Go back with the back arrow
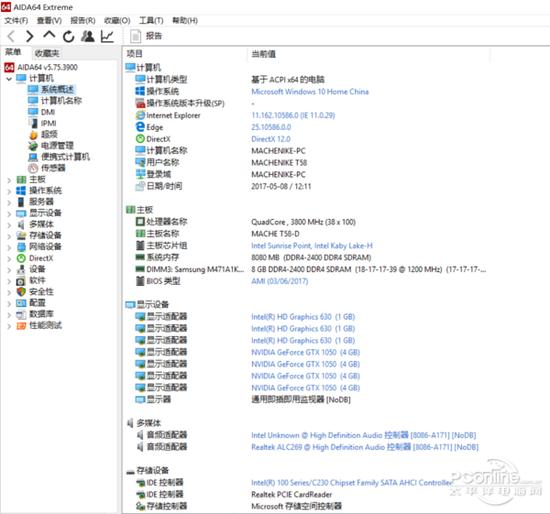The width and height of the screenshot is (550, 514). coord(11,36)
